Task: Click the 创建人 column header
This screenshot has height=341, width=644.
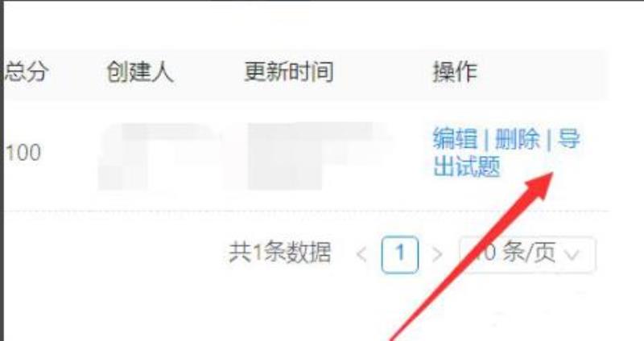Action: tap(139, 72)
